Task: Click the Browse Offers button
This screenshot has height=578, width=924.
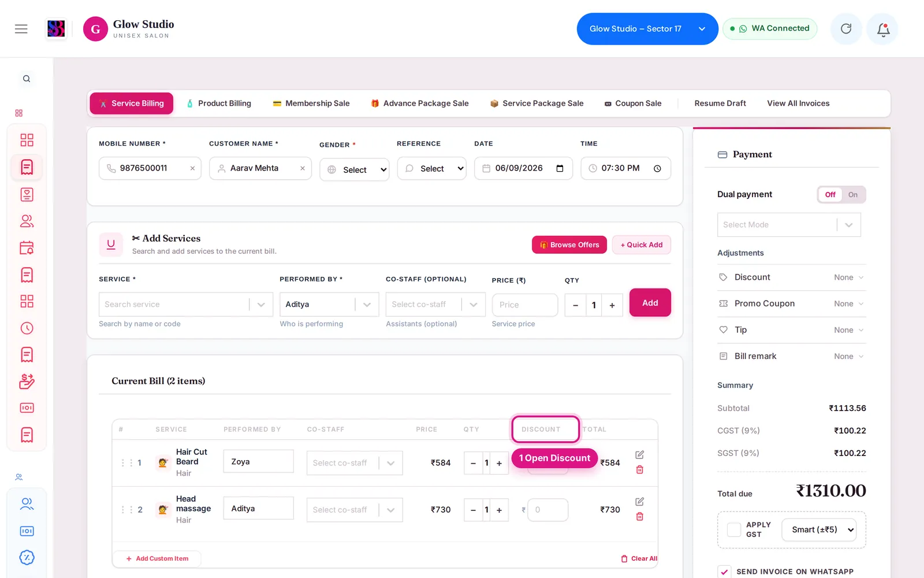Action: pyautogui.click(x=569, y=244)
